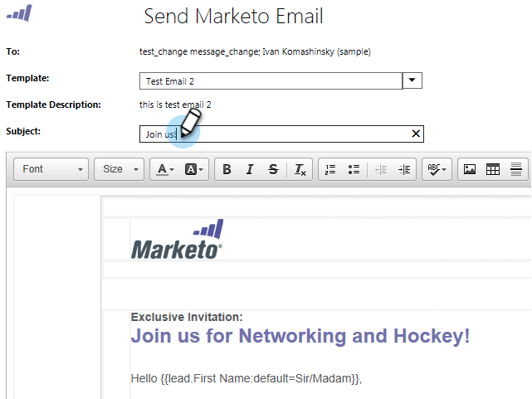Viewport: 532px width, 399px height.
Task: Click the Hello lead.First Name token line
Action: [246, 378]
